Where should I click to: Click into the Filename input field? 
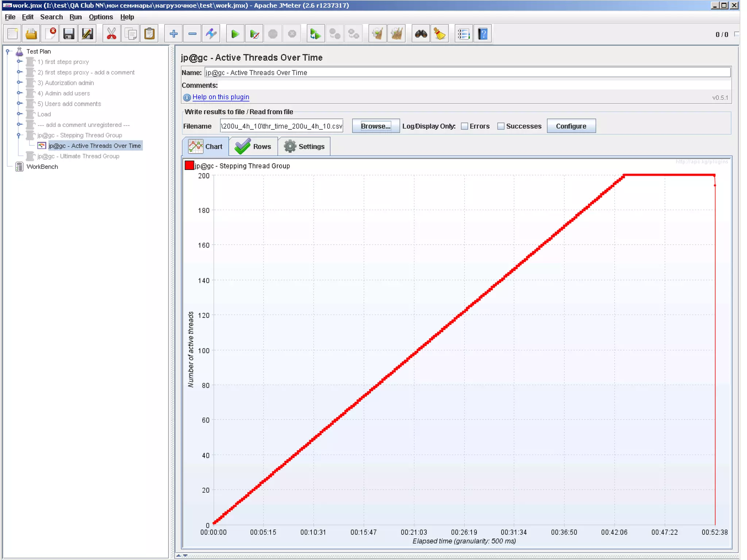coord(281,126)
